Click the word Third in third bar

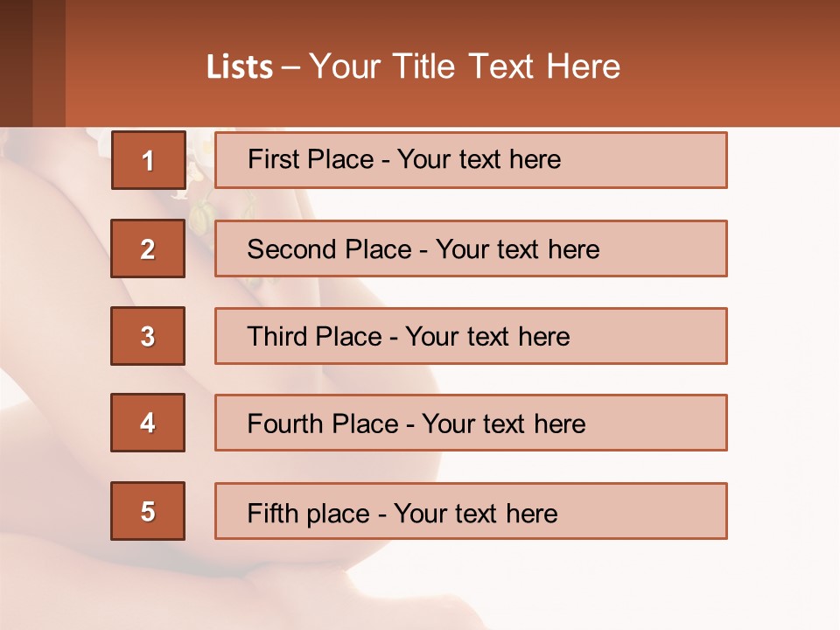click(x=277, y=336)
